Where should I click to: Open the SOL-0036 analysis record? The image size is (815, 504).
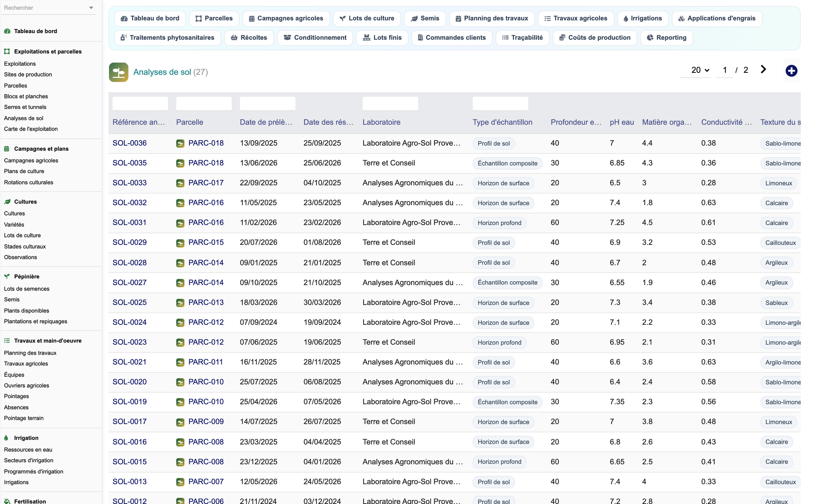click(x=129, y=143)
